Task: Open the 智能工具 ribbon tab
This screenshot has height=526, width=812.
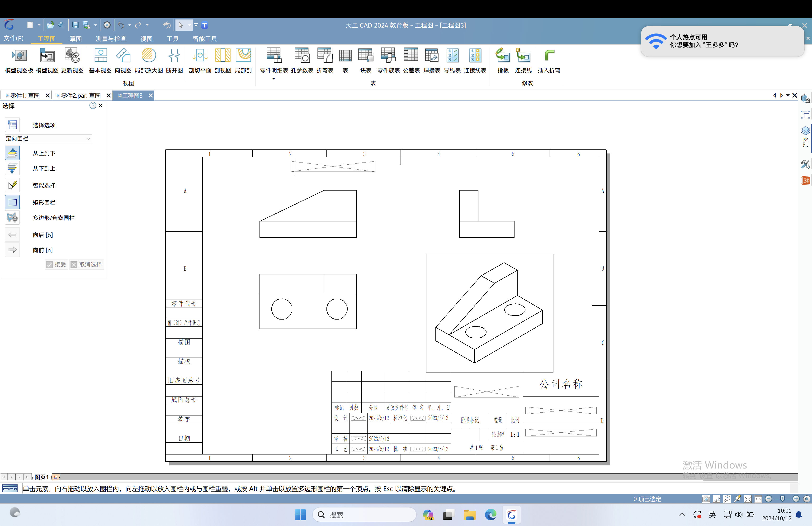Action: [x=205, y=38]
